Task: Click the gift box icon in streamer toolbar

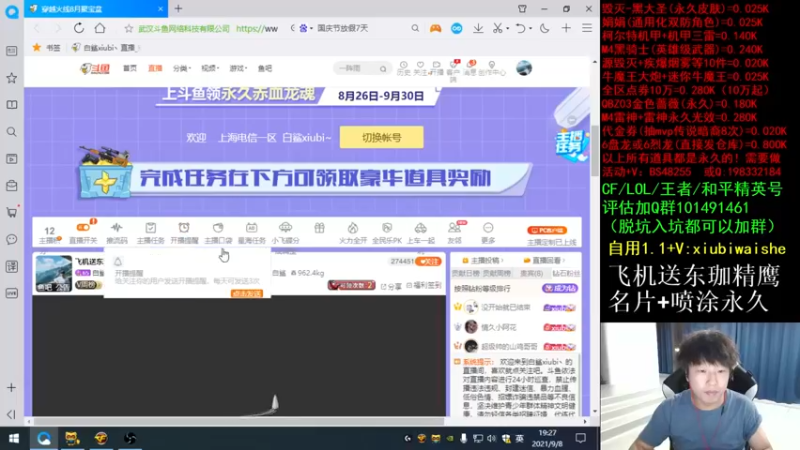Action: [x=319, y=228]
